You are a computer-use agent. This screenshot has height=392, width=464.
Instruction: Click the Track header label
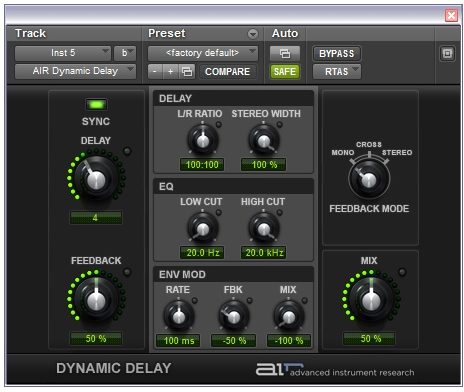(30, 33)
